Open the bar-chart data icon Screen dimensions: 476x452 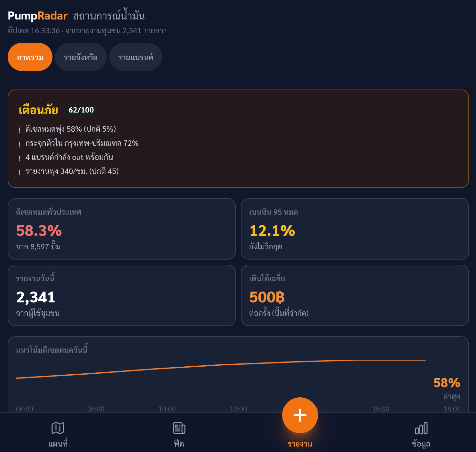pyautogui.click(x=421, y=428)
